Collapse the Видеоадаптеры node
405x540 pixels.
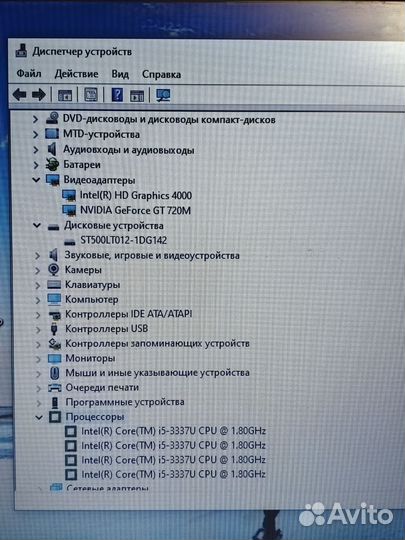36,179
